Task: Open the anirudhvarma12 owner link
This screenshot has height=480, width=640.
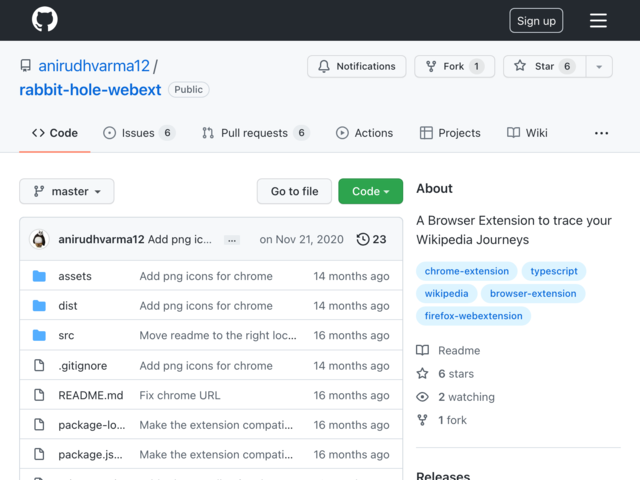Action: 94,66
